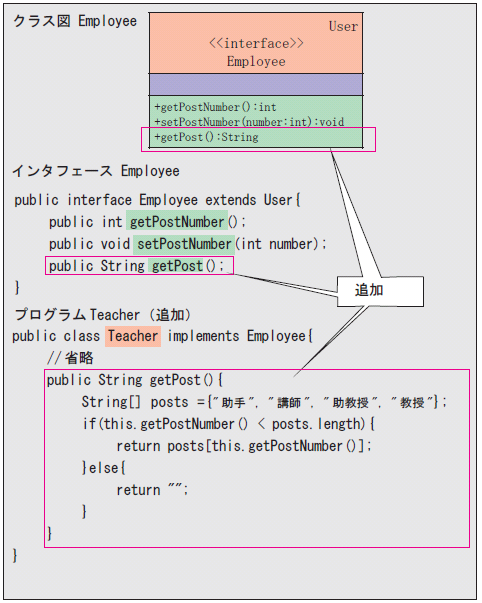
Task: Click highlighted getPostNumber in interface code
Action: 177,222
